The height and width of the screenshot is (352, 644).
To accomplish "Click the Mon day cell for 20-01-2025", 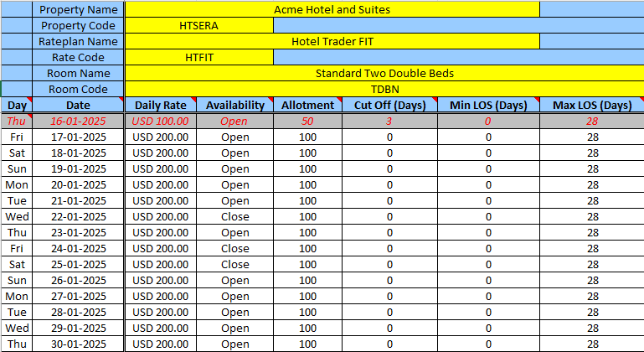I will [x=17, y=184].
